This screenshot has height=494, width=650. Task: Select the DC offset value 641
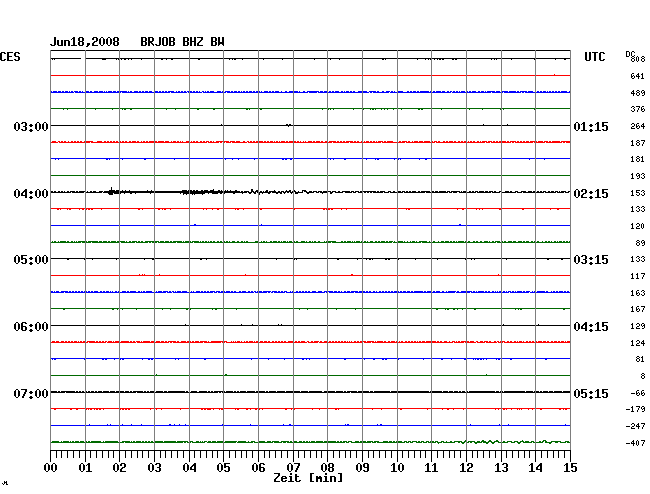click(638, 76)
